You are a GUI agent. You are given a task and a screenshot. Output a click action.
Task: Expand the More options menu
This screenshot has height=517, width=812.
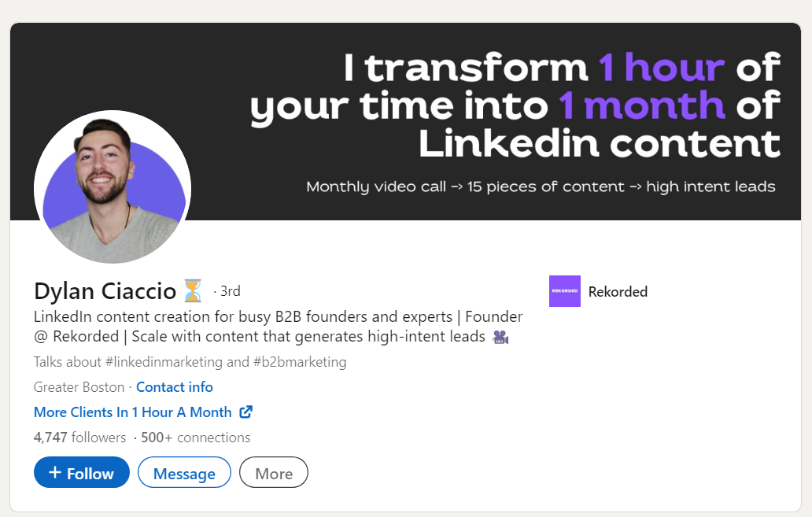pyautogui.click(x=273, y=472)
